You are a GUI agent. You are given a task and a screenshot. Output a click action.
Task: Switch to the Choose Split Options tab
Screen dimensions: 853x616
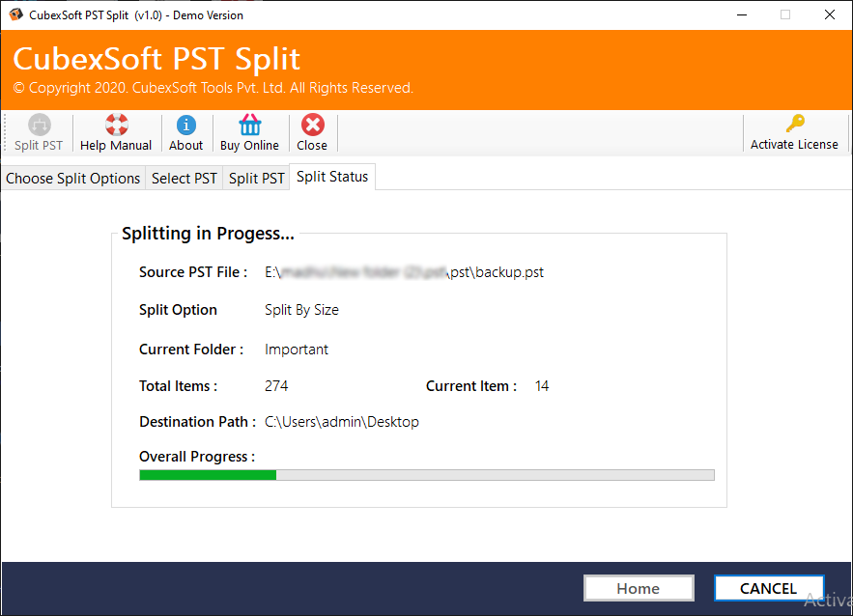(x=72, y=179)
